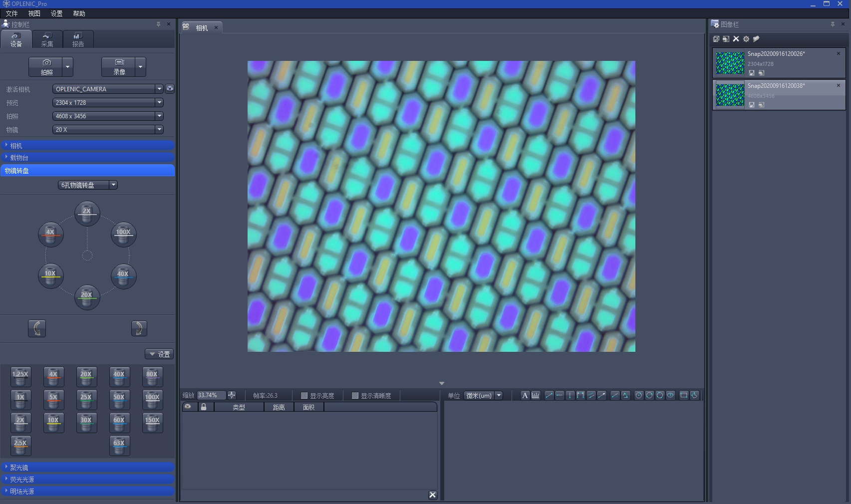The height and width of the screenshot is (504, 851).
Task: Toggle the measurement table eye column
Action: click(x=188, y=407)
